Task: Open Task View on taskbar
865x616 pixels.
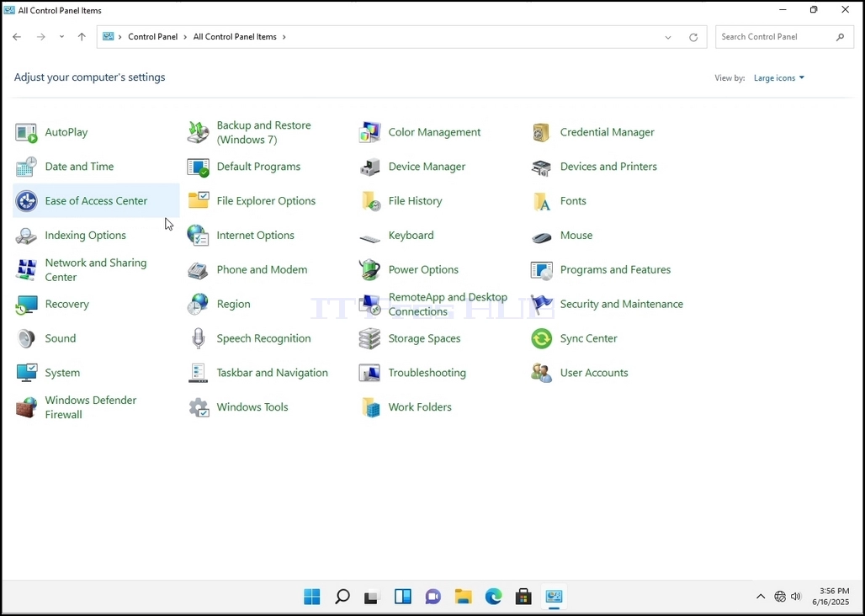Action: point(372,597)
